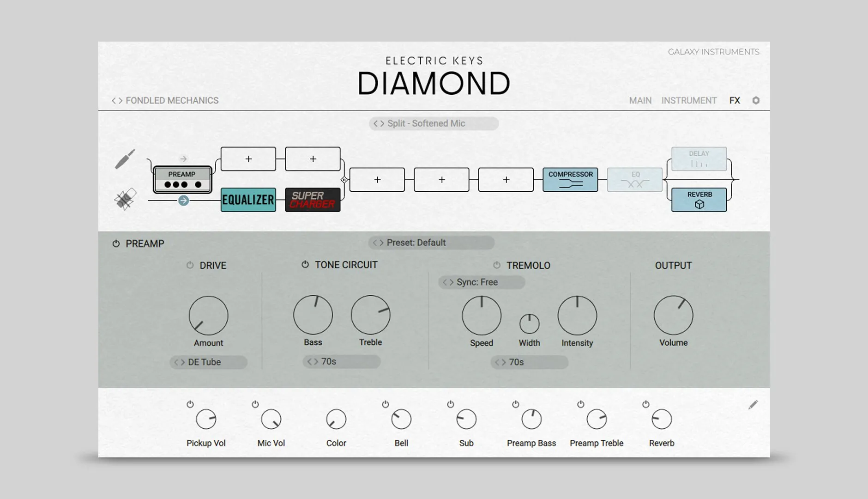Image resolution: width=868 pixels, height=499 pixels.
Task: Click the Fondled Mechanics preset name
Action: click(x=172, y=100)
